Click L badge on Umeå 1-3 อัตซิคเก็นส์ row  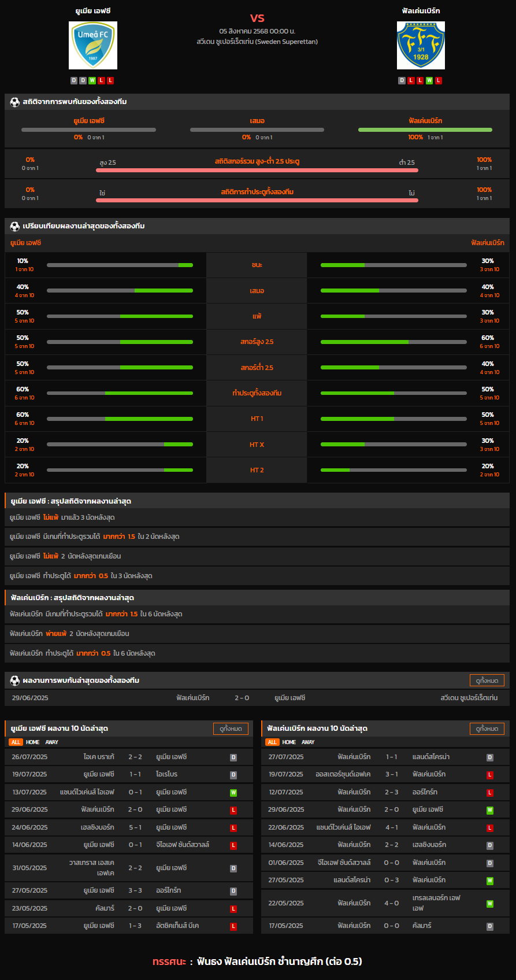coord(233,926)
